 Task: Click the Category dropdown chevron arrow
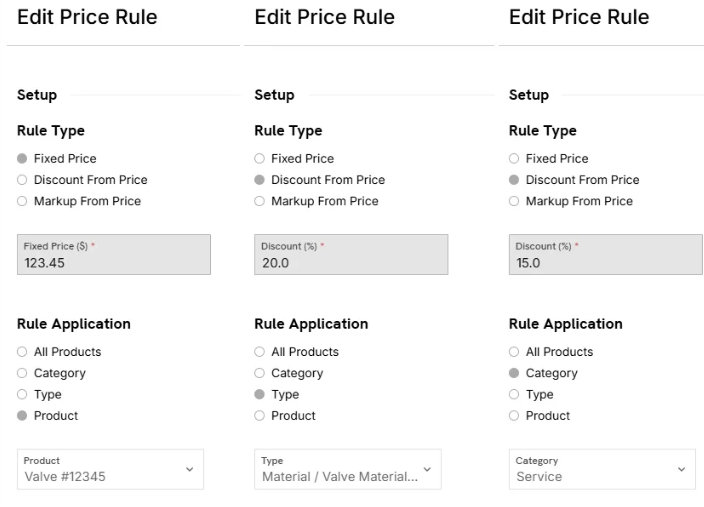click(x=682, y=469)
